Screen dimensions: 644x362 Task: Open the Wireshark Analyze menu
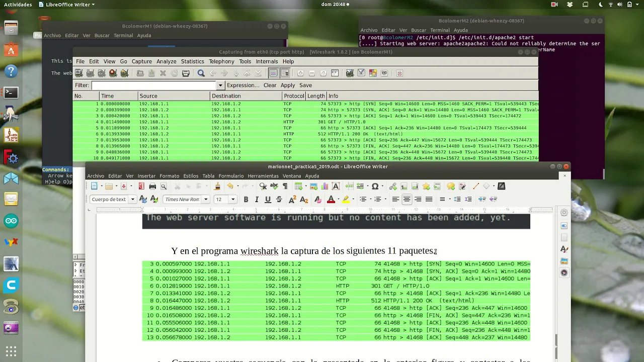[x=166, y=61]
